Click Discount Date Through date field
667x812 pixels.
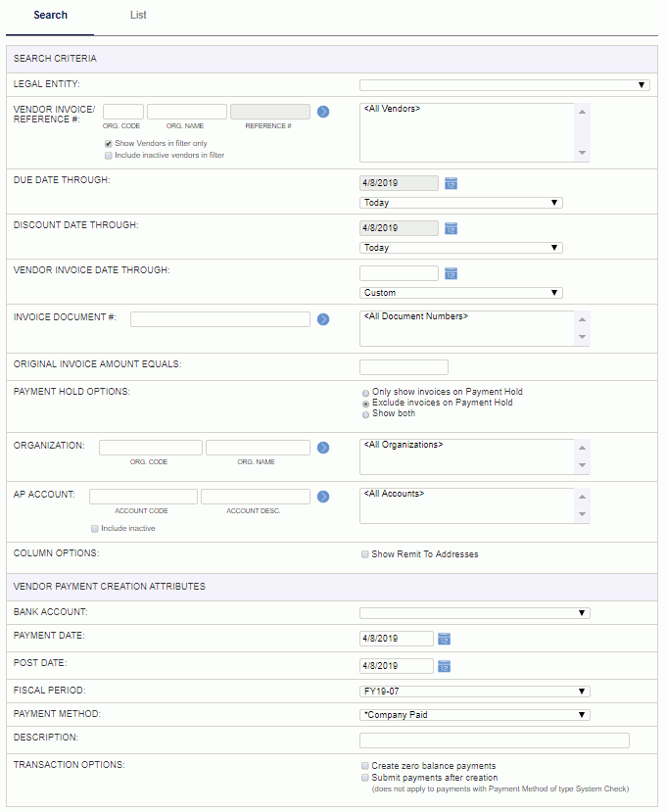tap(399, 228)
